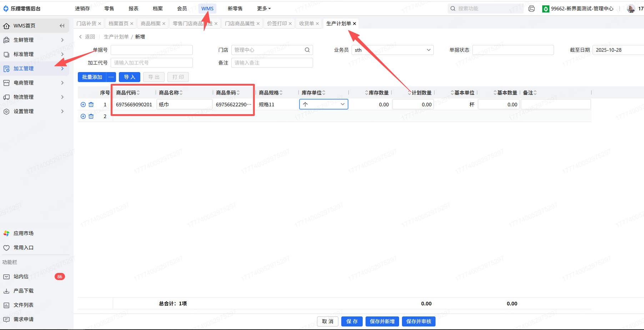This screenshot has width=644, height=330.
Task: Open the 更多 dropdown menu
Action: (264, 9)
